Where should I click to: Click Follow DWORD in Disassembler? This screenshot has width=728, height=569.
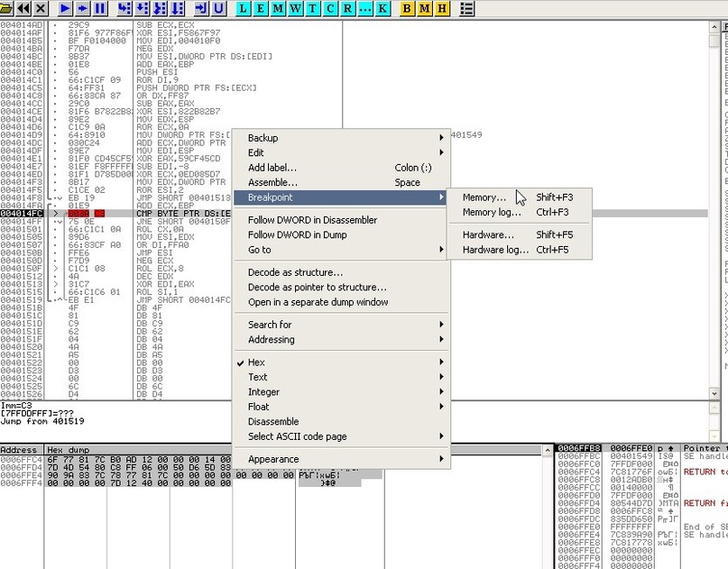312,220
